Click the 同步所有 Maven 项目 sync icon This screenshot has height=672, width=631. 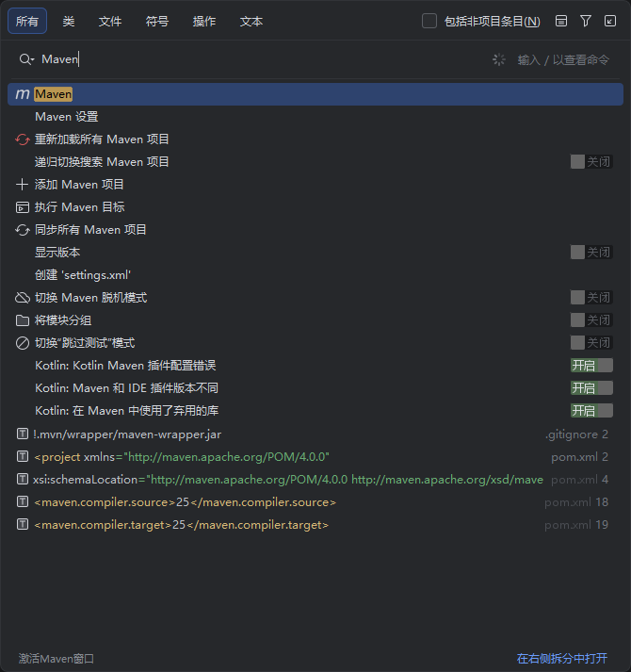[23, 230]
